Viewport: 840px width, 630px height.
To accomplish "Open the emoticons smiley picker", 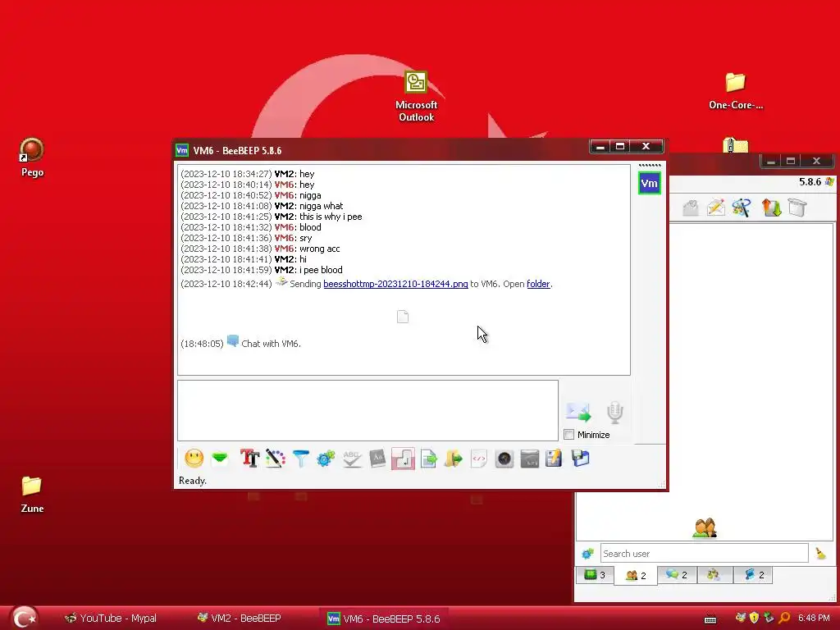I will point(194,459).
